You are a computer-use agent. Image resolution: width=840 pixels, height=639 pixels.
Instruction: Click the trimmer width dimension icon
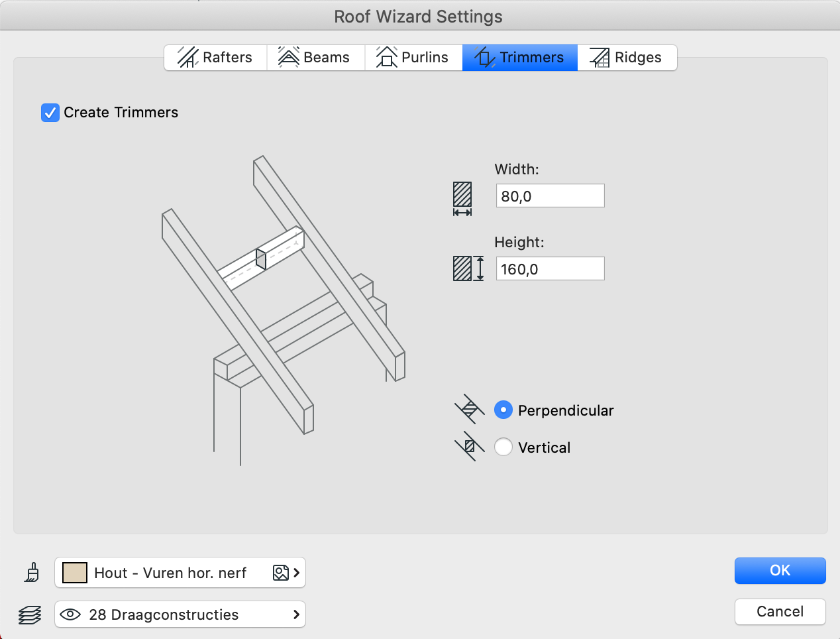[462, 199]
